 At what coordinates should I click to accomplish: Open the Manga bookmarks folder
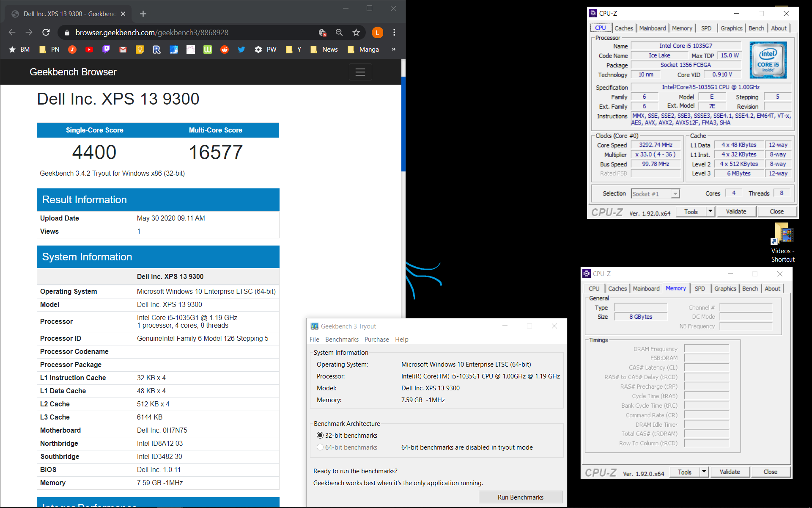pos(363,50)
